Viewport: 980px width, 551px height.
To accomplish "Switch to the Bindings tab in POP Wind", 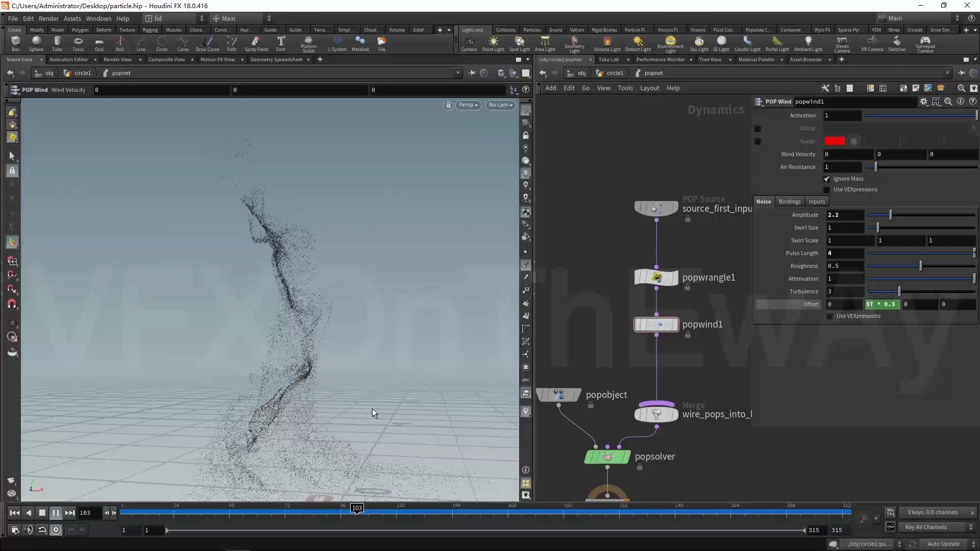I will 790,201.
